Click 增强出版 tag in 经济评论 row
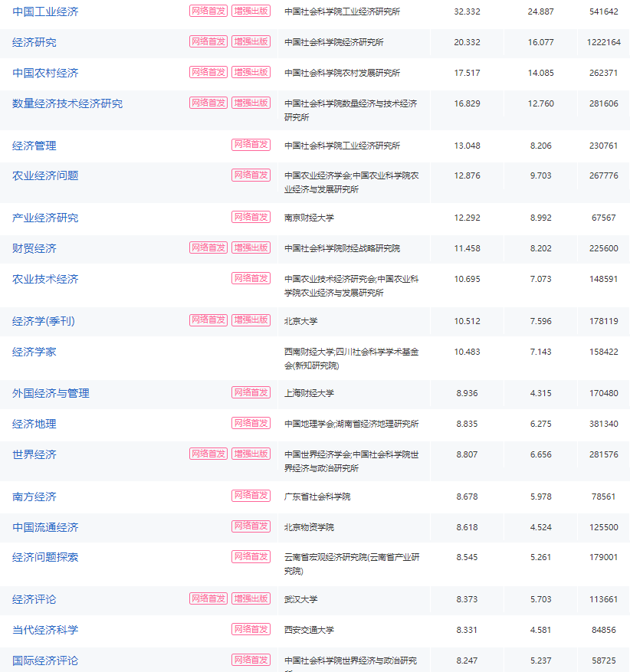Image resolution: width=630 pixels, height=672 pixels. [x=251, y=598]
